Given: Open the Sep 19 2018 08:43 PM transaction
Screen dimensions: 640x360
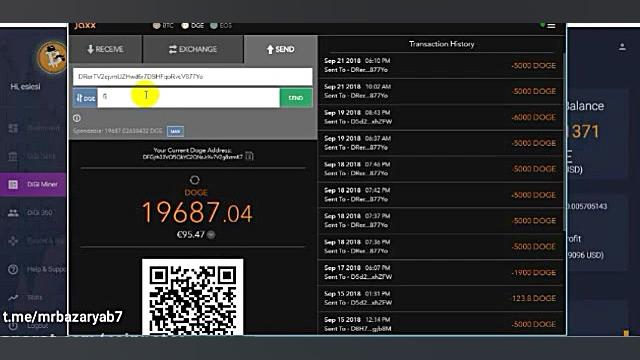Looking at the screenshot, I should tap(440, 117).
